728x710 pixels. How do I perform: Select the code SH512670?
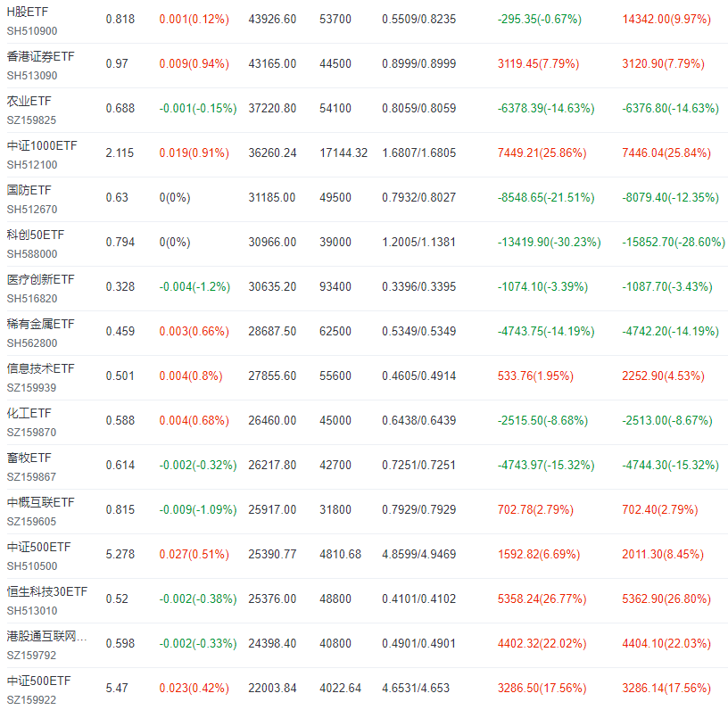click(32, 210)
